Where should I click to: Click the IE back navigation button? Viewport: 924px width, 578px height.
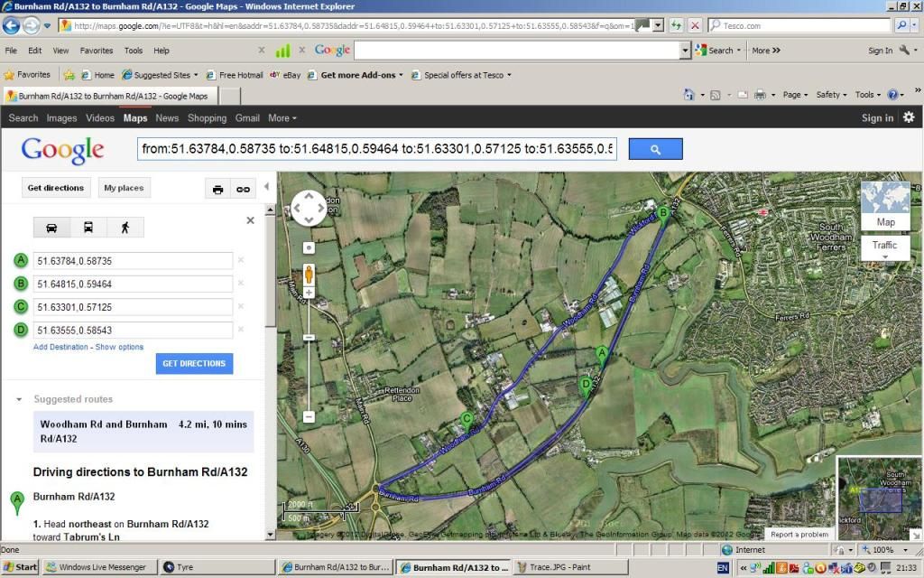11,25
